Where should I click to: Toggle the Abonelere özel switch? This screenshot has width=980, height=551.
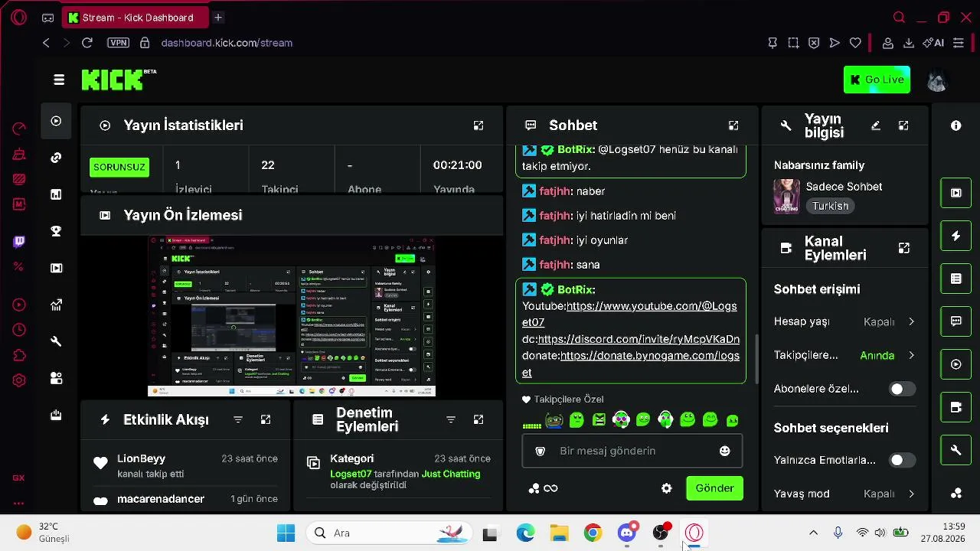click(902, 389)
